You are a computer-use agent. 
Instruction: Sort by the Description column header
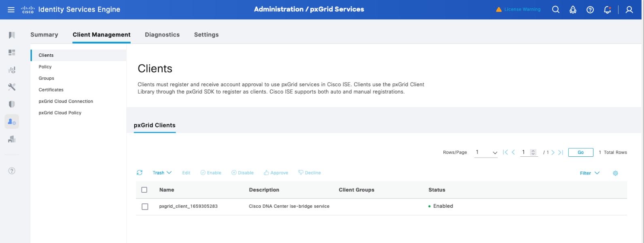[264, 190]
